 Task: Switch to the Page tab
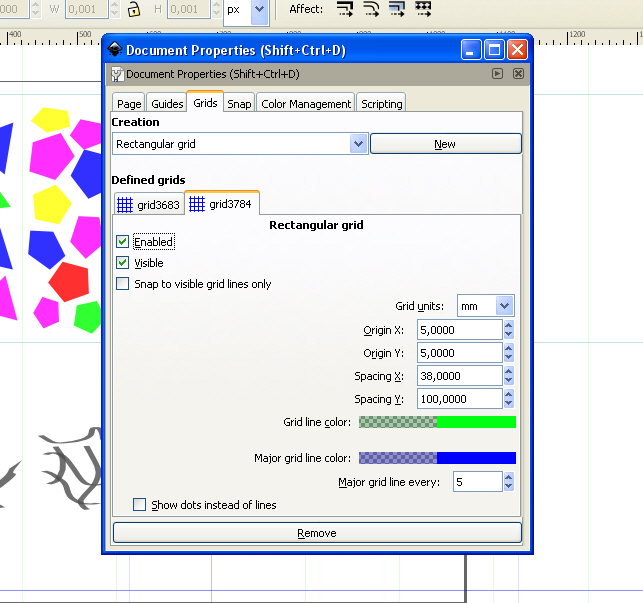tap(129, 104)
